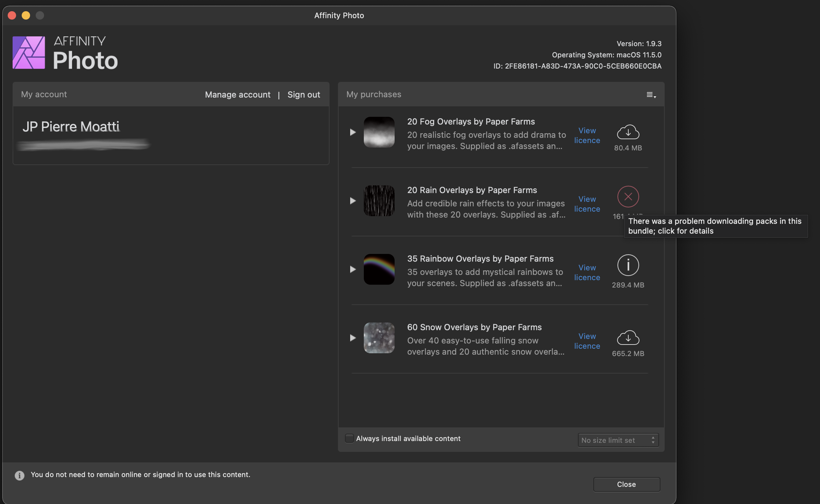Expand the 20 Fog Overlays row
Viewport: 820px width, 504px height.
[x=353, y=132]
